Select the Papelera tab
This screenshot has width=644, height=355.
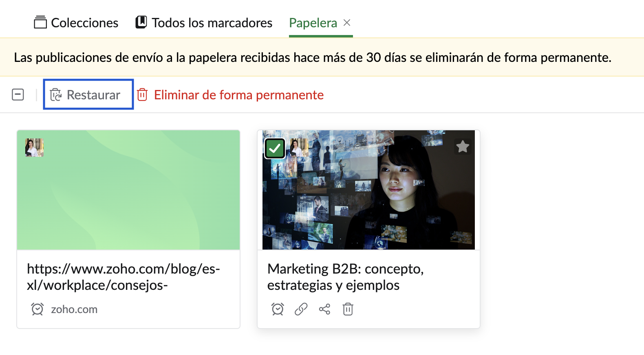click(313, 23)
